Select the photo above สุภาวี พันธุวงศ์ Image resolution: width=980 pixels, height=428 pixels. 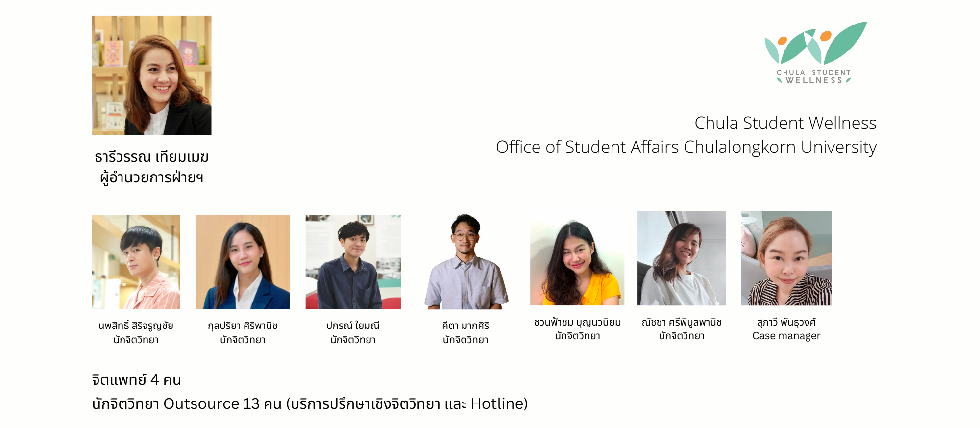coord(786,258)
